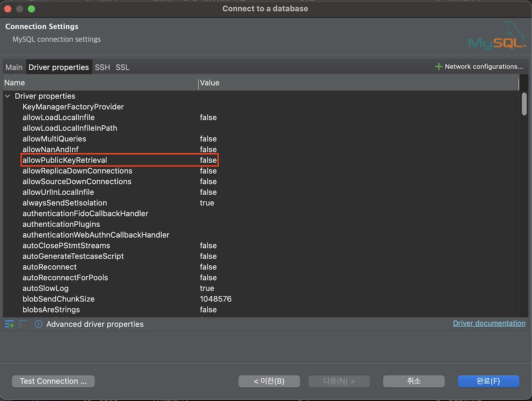
Task: Click the add driver property icon
Action: click(9, 324)
